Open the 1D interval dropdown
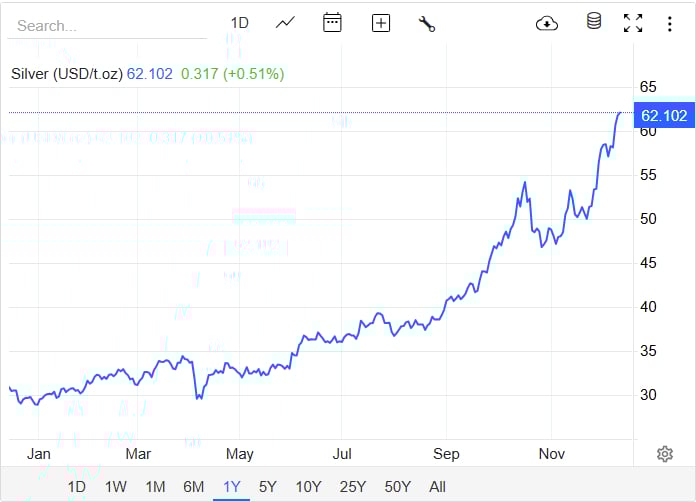696x502 pixels. (x=240, y=23)
